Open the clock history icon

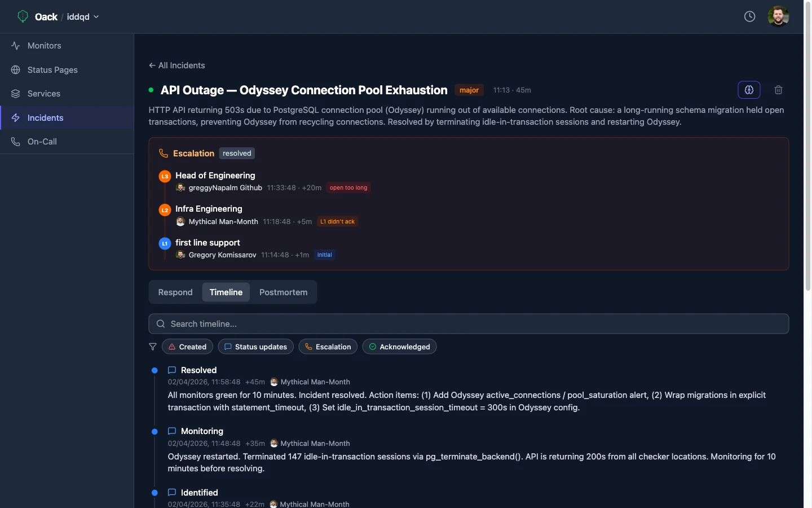coord(749,16)
